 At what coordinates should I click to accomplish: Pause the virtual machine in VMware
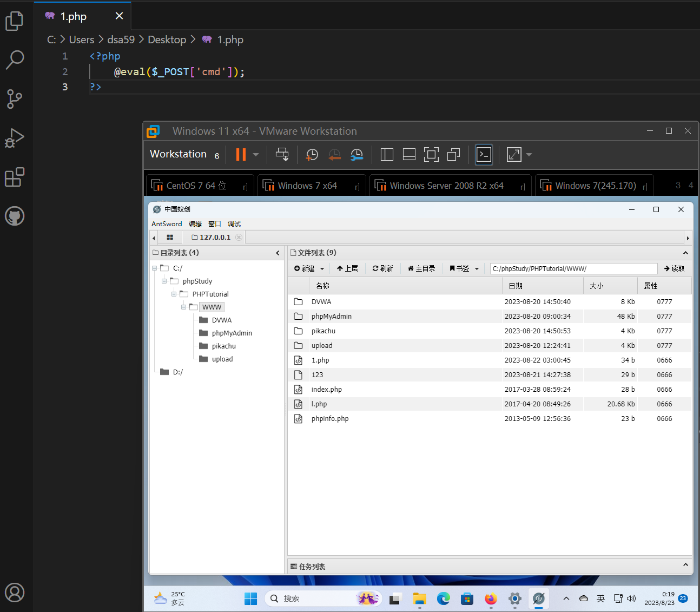(241, 155)
